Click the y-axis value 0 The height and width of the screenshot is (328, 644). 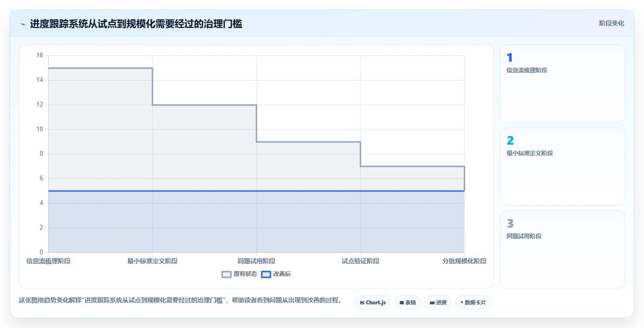click(41, 252)
